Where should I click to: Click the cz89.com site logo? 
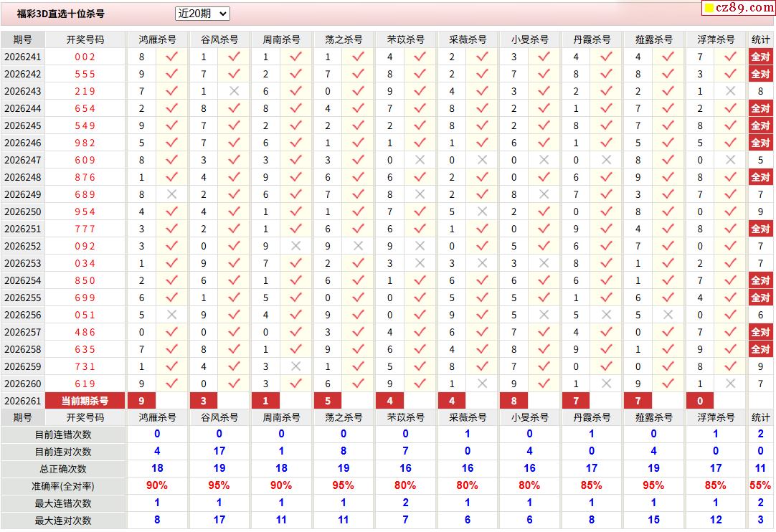tap(739, 7)
